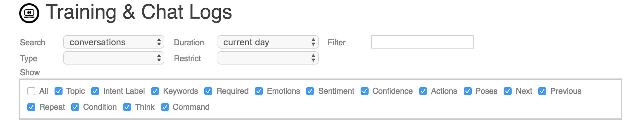Open the Search dropdown showing conversations
Viewport: 644px width, 137px height.
click(x=114, y=42)
